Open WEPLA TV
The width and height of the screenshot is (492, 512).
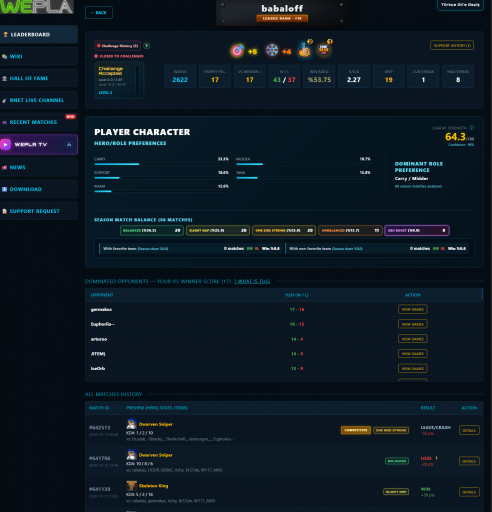click(x=39, y=144)
